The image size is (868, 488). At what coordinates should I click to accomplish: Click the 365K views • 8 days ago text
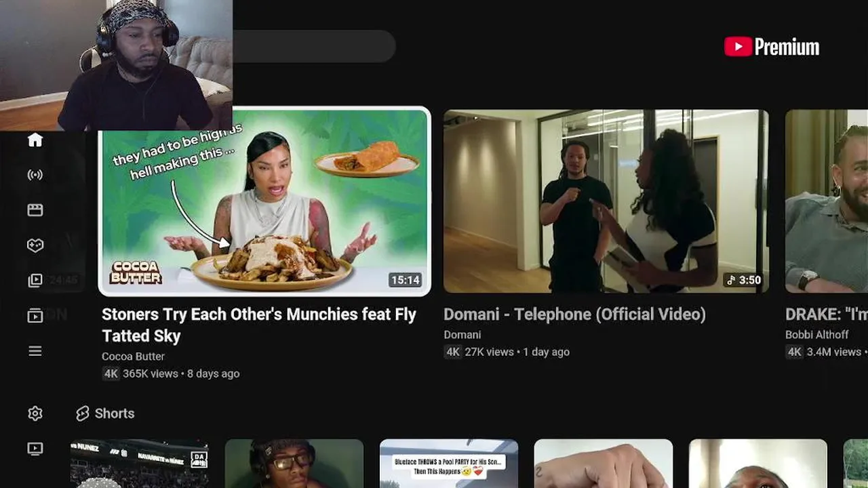click(x=181, y=373)
